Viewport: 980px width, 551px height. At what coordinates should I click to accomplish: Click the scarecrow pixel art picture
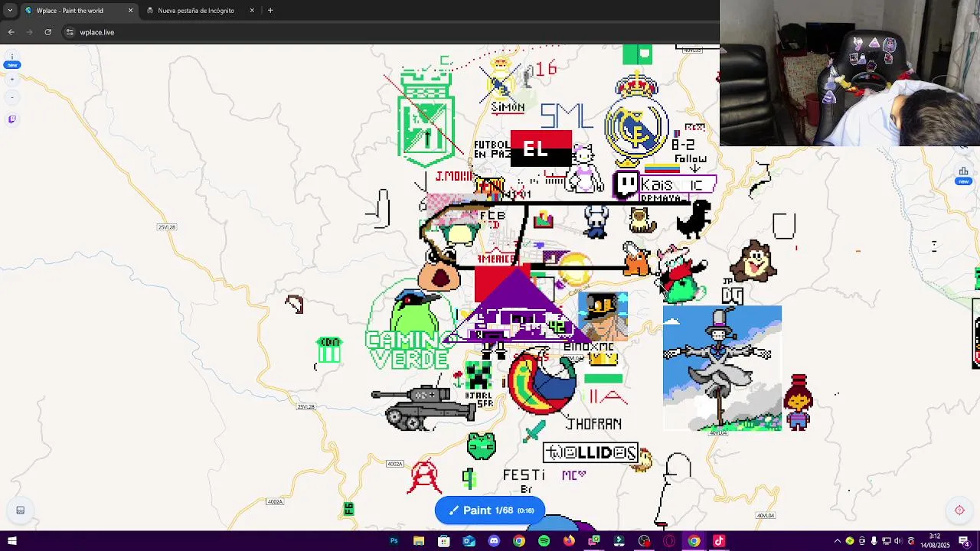click(722, 368)
